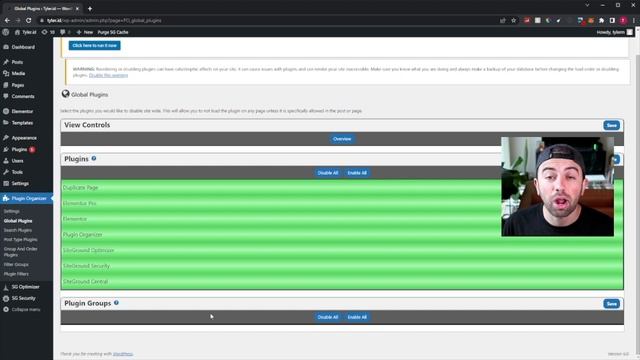Toggle the Elementor Pro plugin row
Image resolution: width=640 pixels, height=360 pixels.
coord(342,203)
